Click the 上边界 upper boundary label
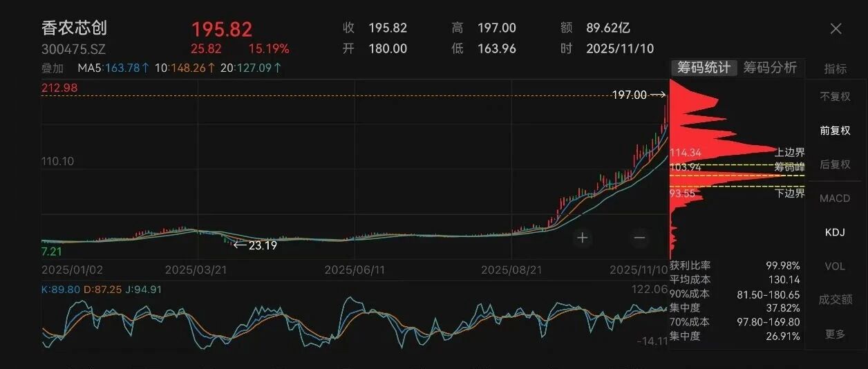 coord(790,152)
